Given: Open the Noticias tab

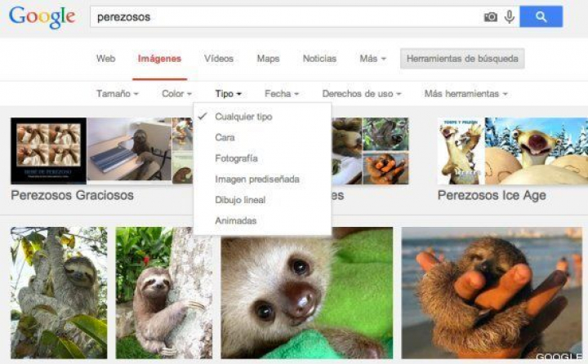Looking at the screenshot, I should [319, 59].
